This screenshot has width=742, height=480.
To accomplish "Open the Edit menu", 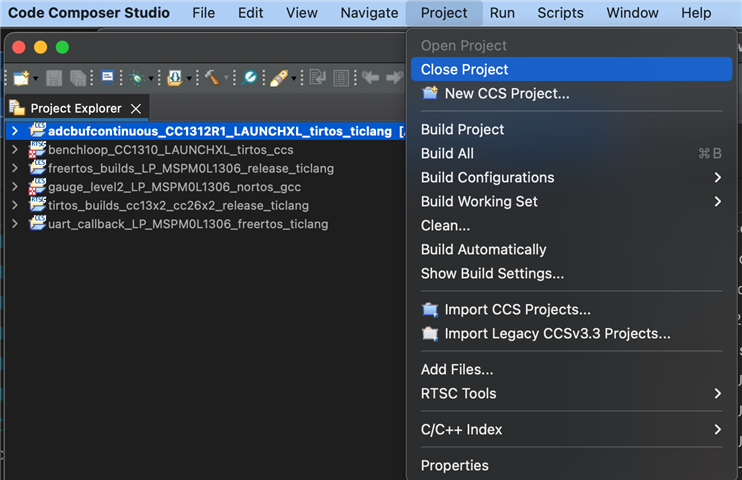I will click(250, 13).
